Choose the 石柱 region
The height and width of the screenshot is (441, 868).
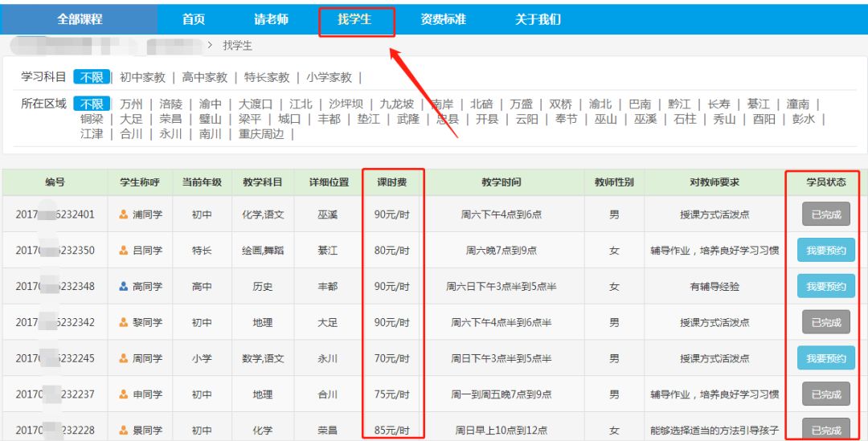point(686,119)
